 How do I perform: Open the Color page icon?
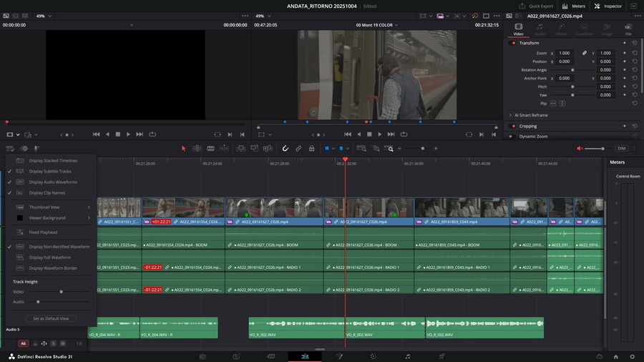coord(373,357)
